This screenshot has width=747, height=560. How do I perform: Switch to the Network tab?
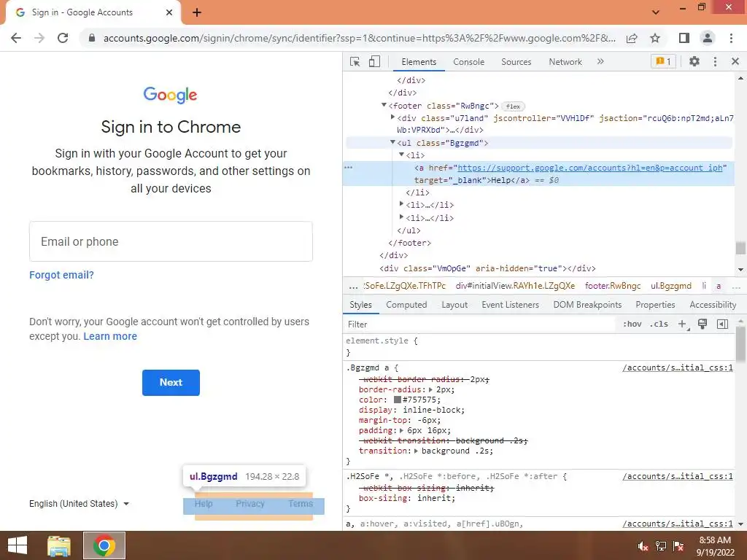click(565, 62)
